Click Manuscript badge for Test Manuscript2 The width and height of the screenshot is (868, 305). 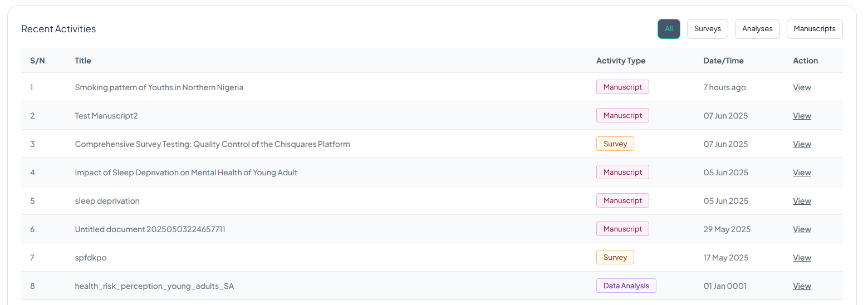point(622,115)
